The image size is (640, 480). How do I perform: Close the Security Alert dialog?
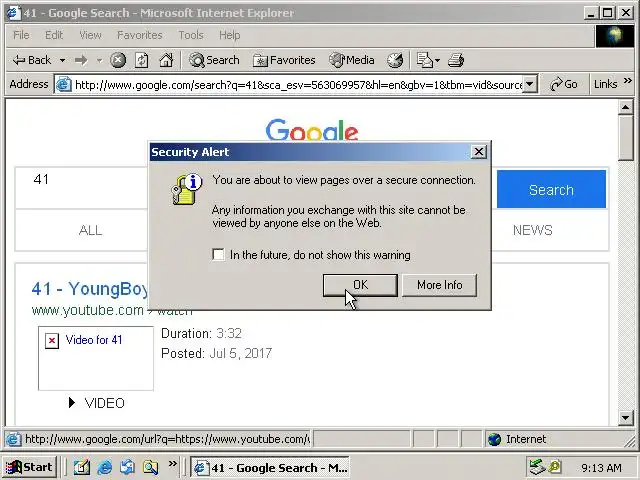point(478,152)
